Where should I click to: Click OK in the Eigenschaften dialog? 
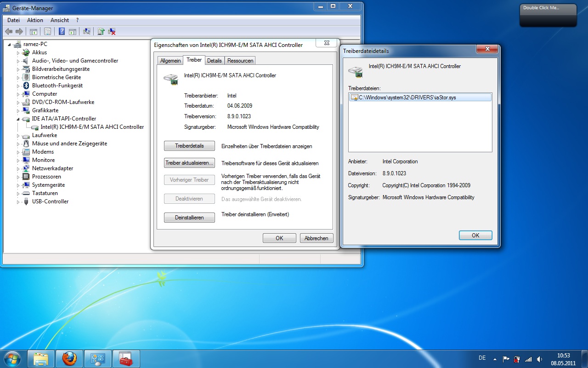point(279,238)
